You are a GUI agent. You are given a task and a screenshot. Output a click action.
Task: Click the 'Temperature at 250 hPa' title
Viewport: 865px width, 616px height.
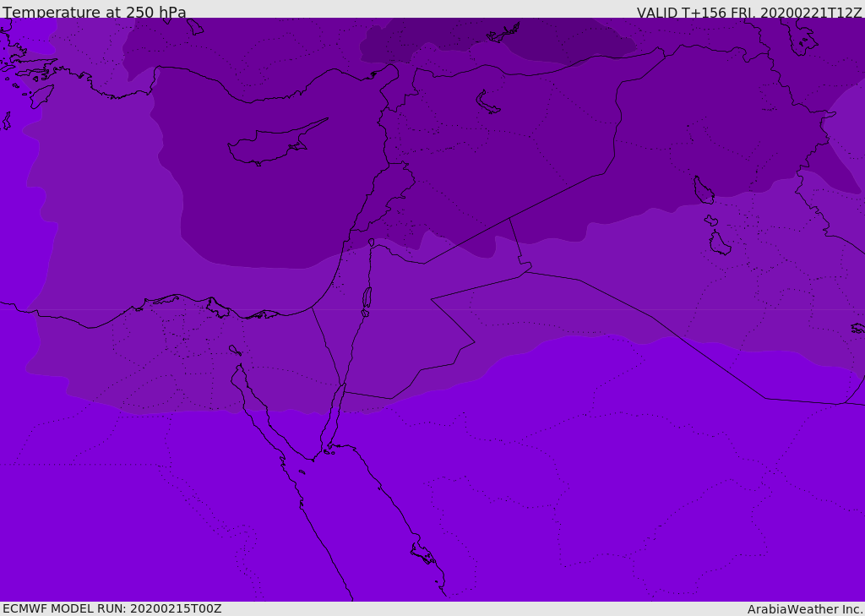click(95, 12)
